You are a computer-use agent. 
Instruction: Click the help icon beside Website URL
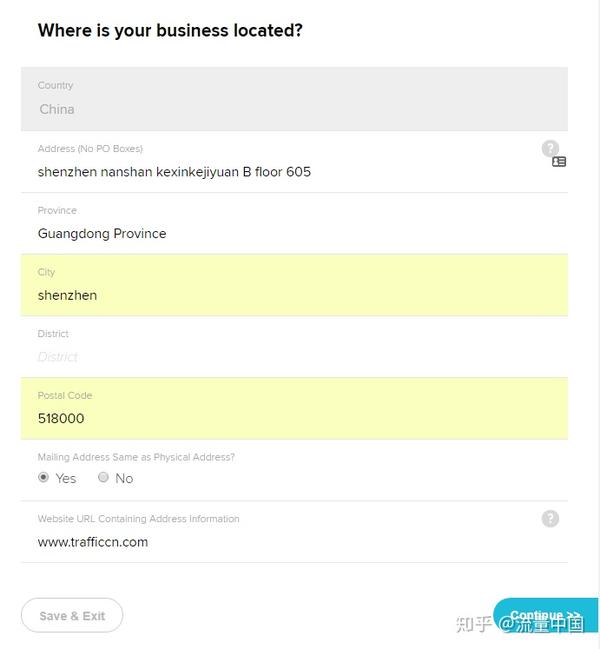550,518
